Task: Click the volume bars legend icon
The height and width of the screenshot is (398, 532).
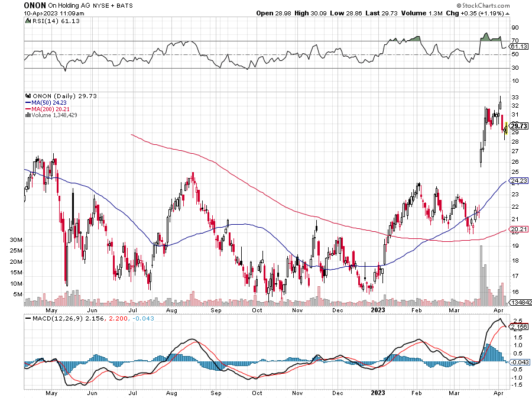Action: click(x=28, y=115)
